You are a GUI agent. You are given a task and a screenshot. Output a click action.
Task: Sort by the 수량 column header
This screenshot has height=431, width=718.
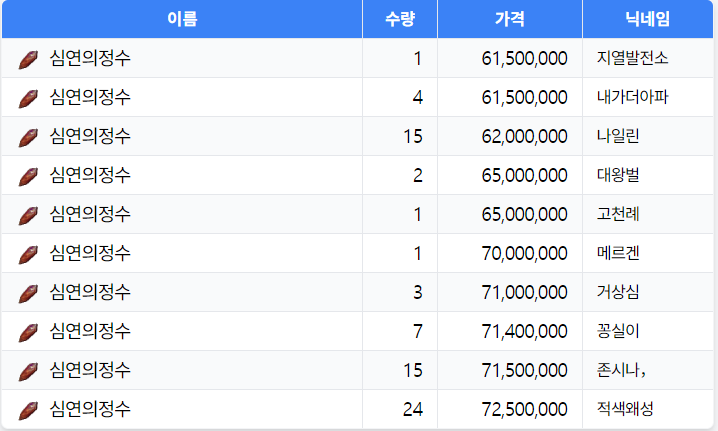click(x=400, y=19)
